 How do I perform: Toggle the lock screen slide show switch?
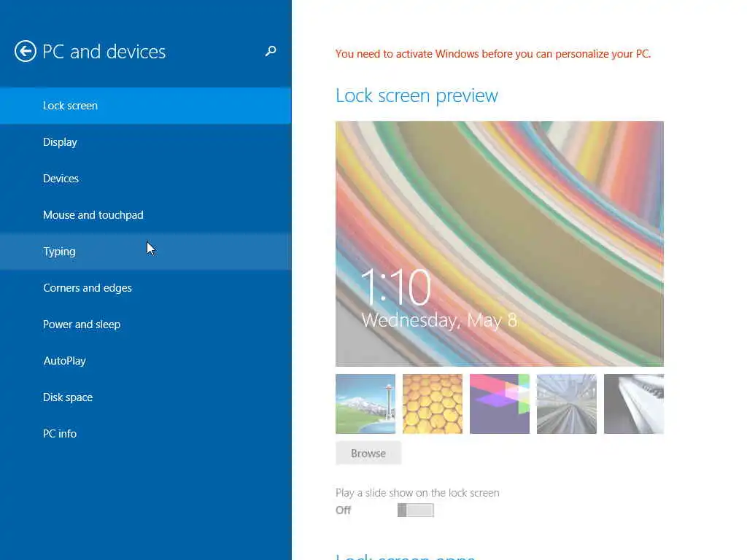click(415, 510)
